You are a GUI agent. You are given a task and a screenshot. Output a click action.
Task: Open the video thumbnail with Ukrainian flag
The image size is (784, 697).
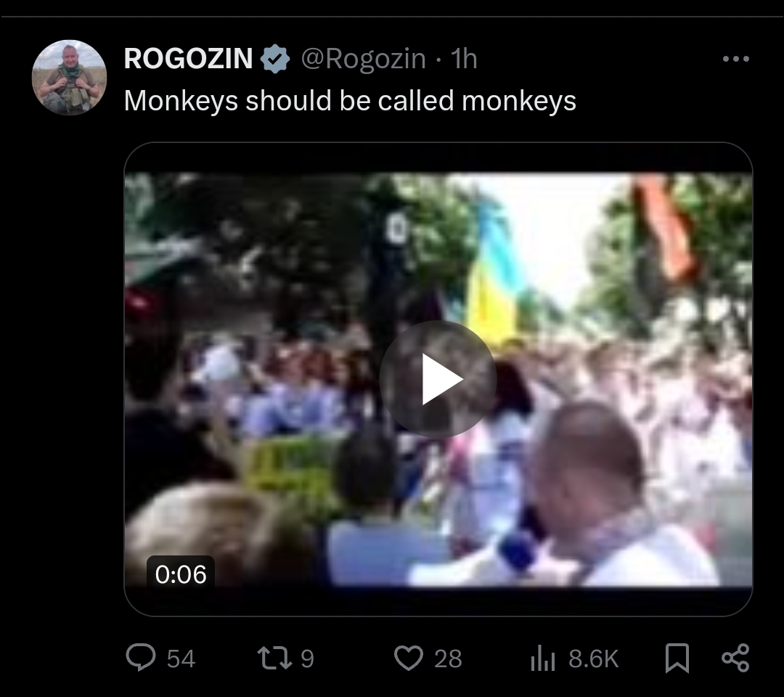(438, 379)
